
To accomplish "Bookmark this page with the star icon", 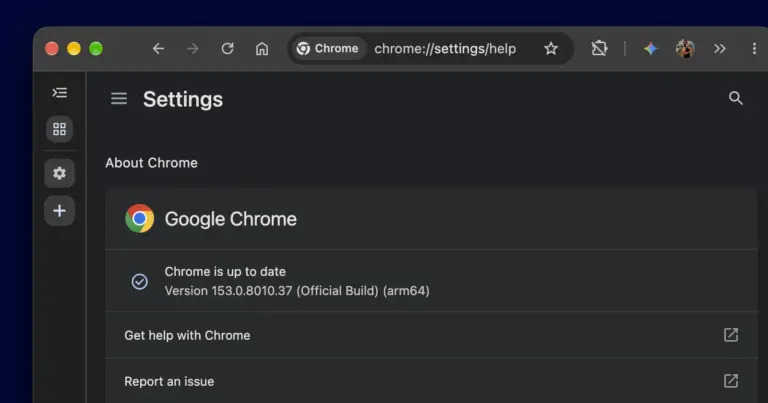I will [x=551, y=48].
